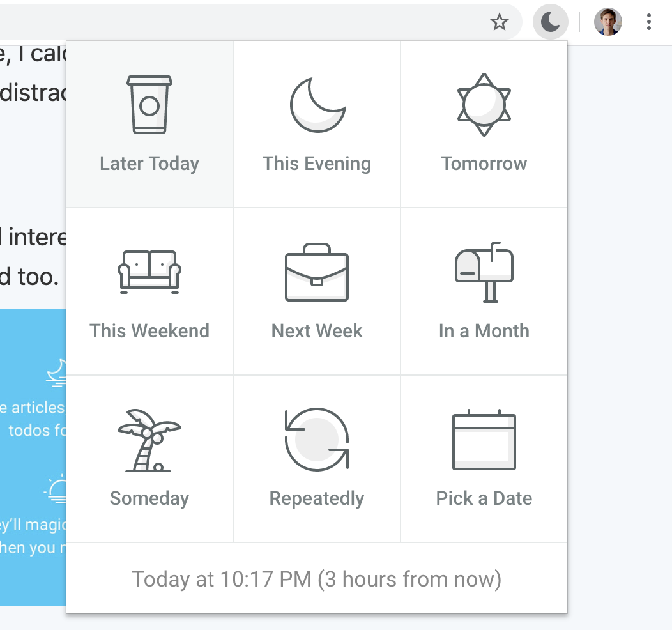This screenshot has width=672, height=630.
Task: Select the briefcase Next Week icon
Action: tap(317, 272)
